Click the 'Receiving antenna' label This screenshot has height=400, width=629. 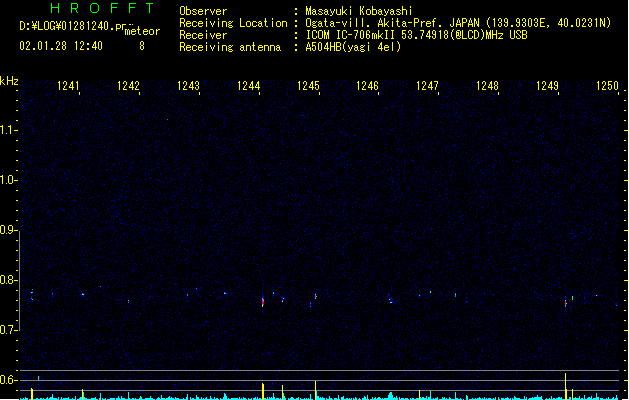click(x=230, y=47)
